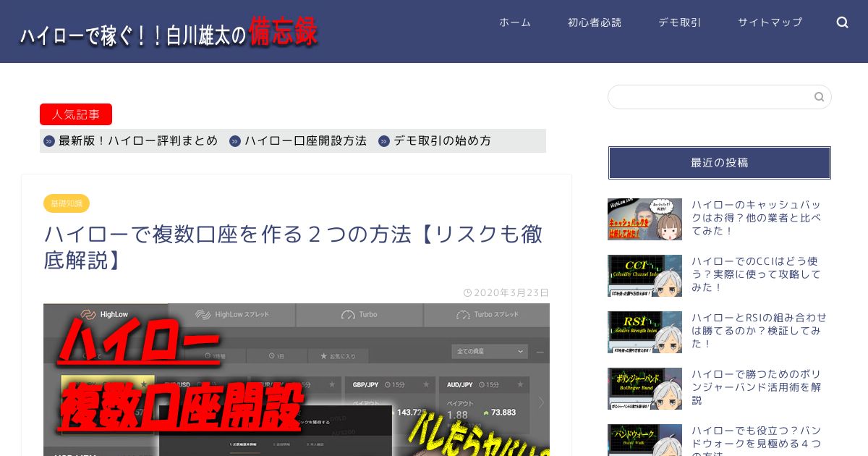Click the arrow icon beside デモ取引の始め方

(x=384, y=141)
